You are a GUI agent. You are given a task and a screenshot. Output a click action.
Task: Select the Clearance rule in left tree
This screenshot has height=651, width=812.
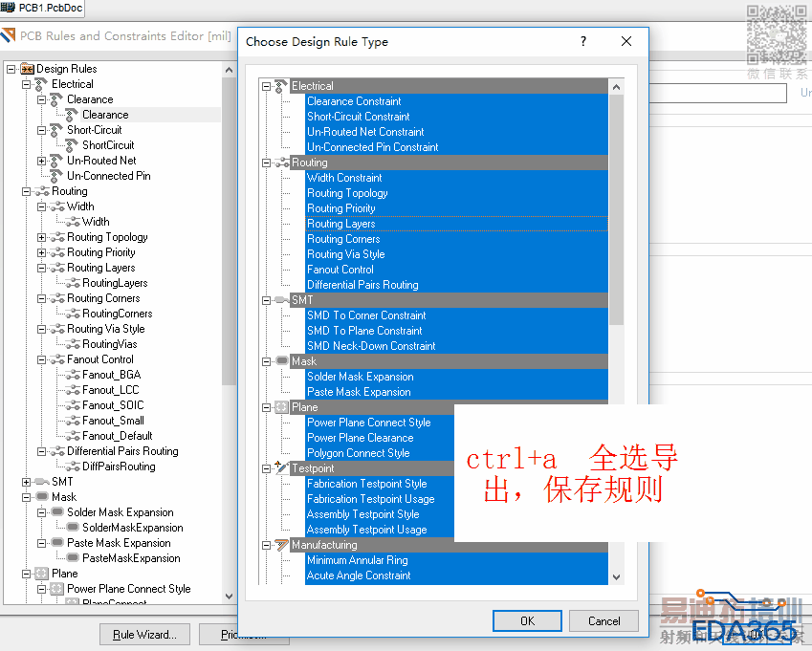tap(105, 115)
